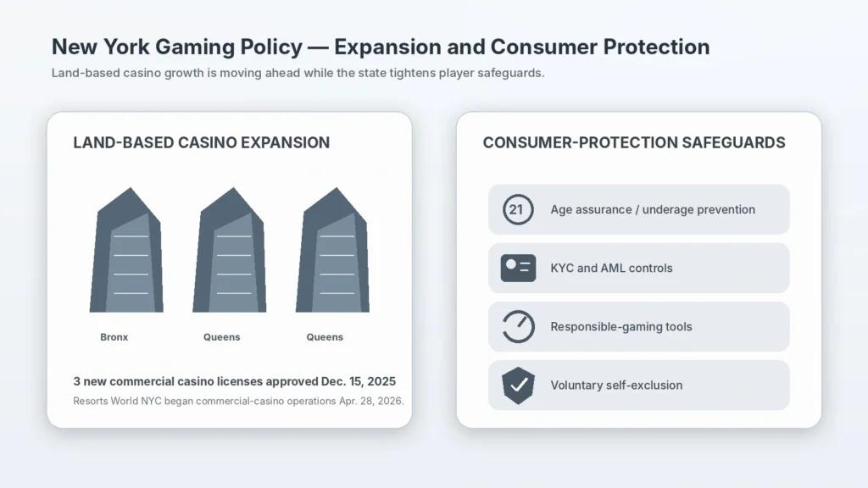
Task: Click the middle Queens building graphic
Action: click(x=230, y=250)
